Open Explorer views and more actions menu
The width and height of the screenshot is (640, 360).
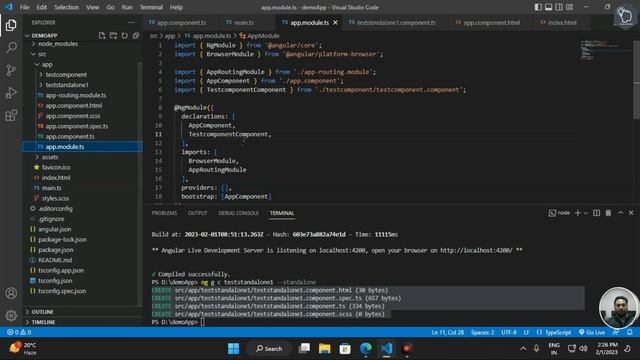click(131, 22)
